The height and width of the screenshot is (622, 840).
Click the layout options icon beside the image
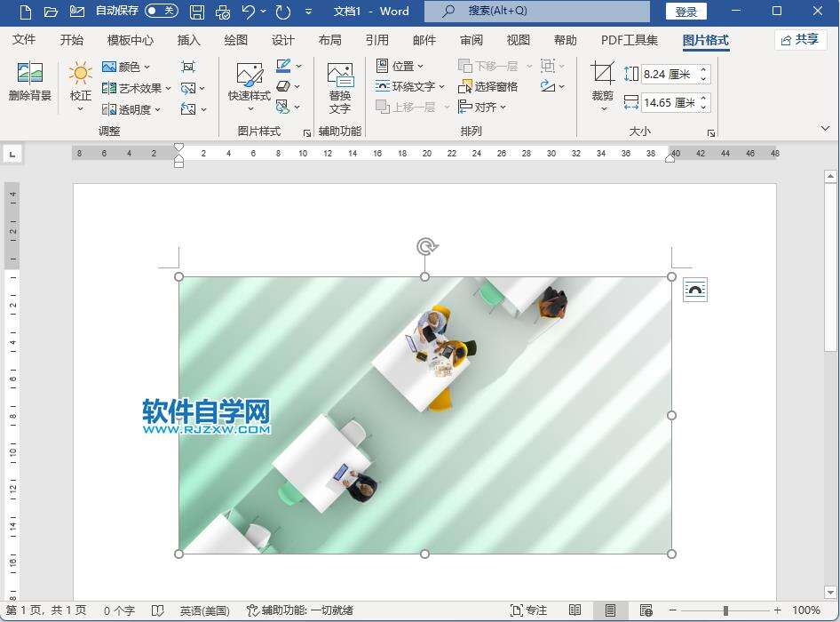point(694,290)
